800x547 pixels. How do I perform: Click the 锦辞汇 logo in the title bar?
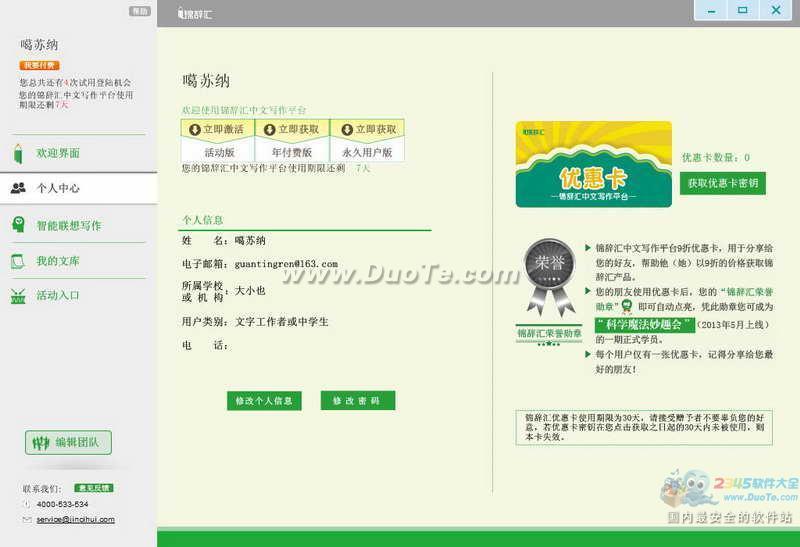pyautogui.click(x=195, y=14)
